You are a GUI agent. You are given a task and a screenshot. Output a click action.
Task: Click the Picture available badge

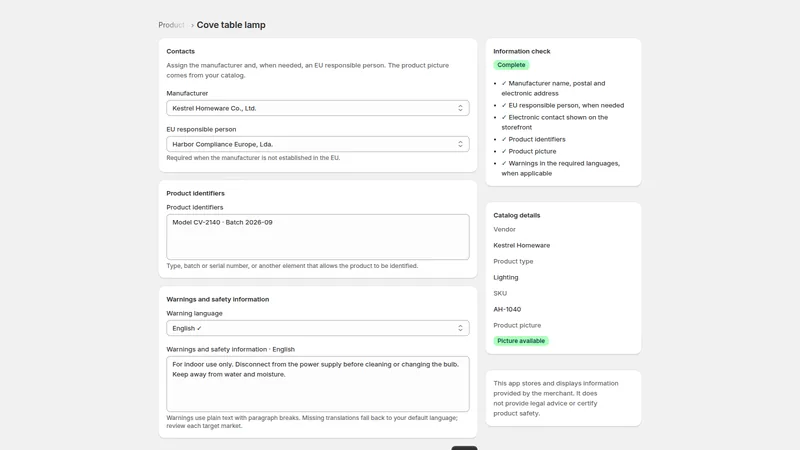tap(521, 341)
